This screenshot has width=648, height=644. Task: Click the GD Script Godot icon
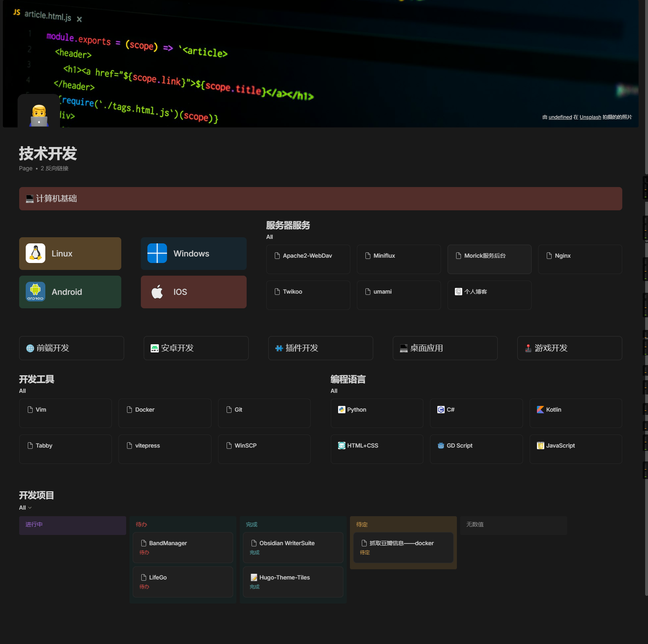pyautogui.click(x=441, y=446)
